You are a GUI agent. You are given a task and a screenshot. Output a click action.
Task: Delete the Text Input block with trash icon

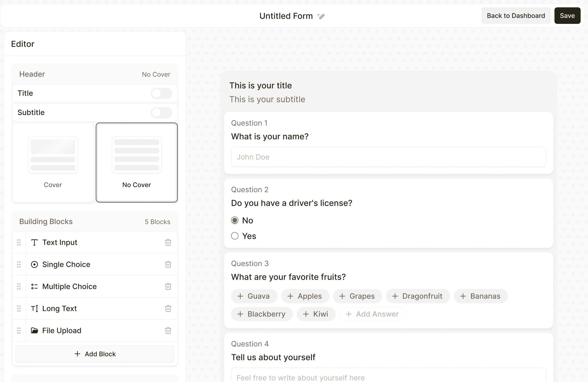(x=168, y=242)
